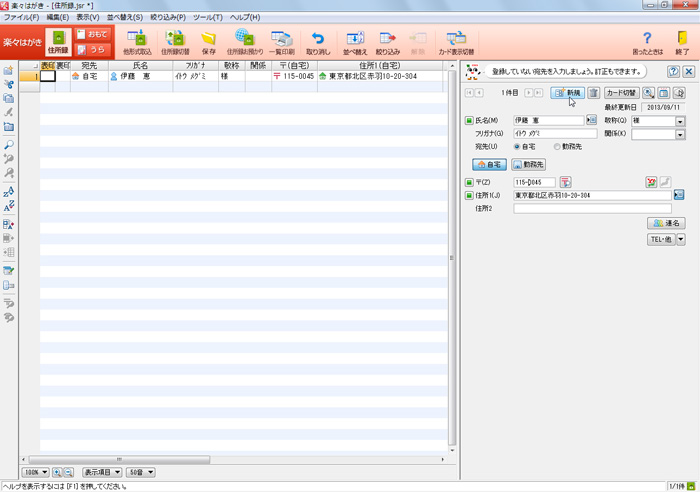Click the 新規 new record button

[x=566, y=93]
